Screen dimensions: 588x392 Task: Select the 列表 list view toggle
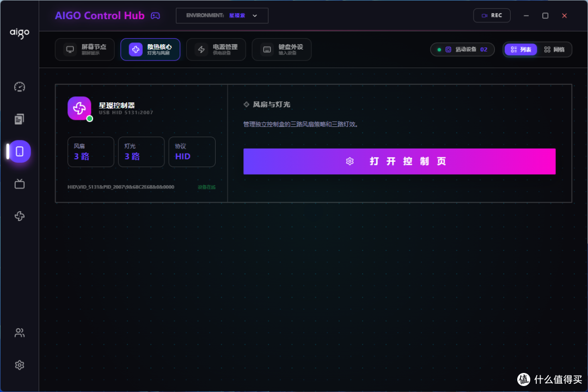coord(521,50)
